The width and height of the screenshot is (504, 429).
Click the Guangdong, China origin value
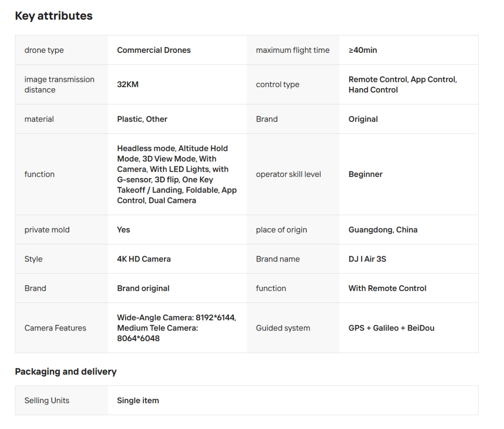(383, 230)
